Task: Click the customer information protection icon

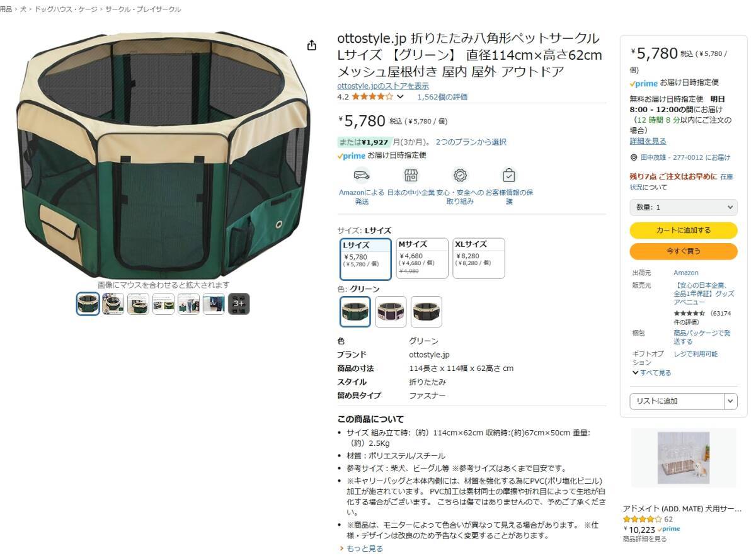Action: click(x=509, y=175)
